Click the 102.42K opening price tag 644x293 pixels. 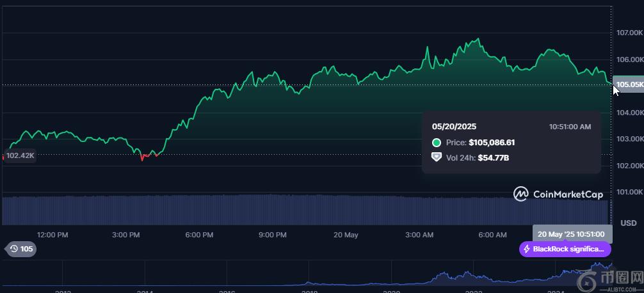(x=20, y=155)
